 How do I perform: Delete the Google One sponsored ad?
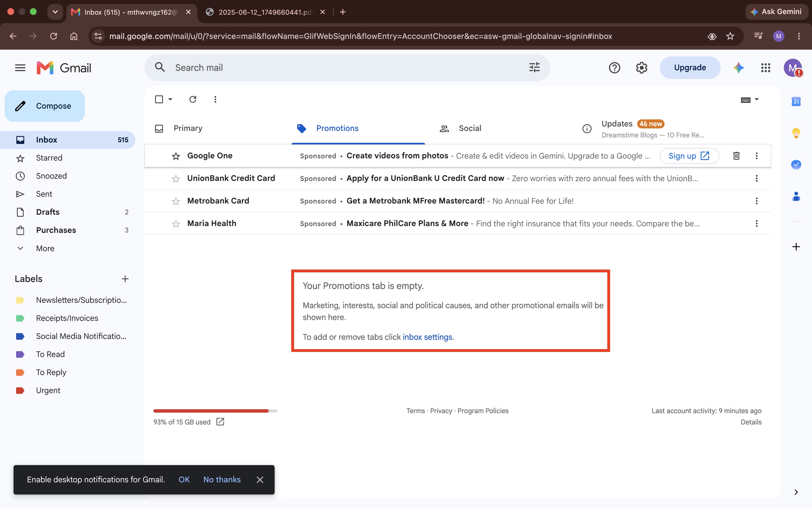click(736, 156)
